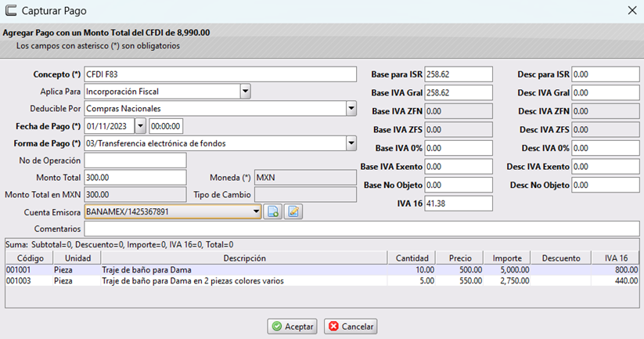
Task: Click quantity cell 5.00
Action: click(x=412, y=281)
